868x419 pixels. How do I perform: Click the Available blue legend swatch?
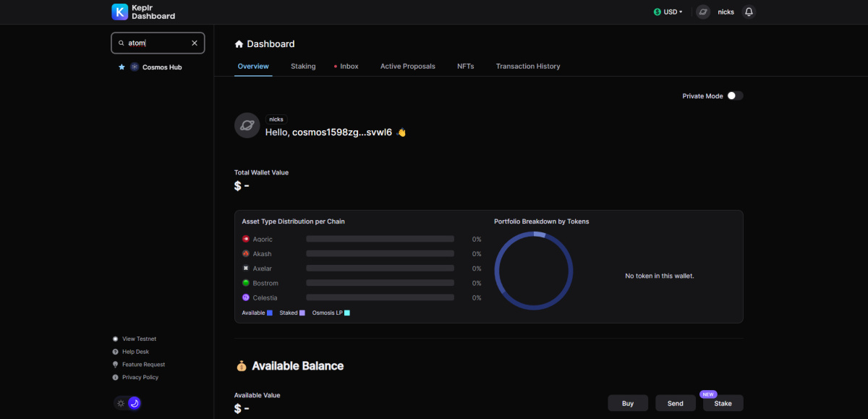click(x=270, y=313)
